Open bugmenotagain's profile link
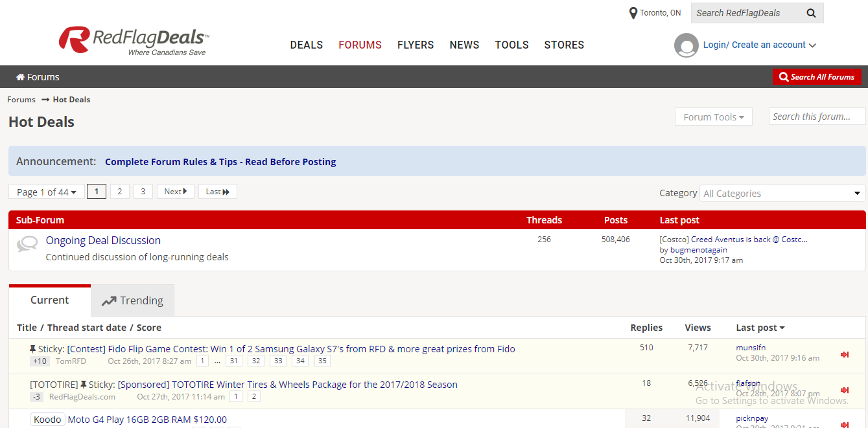Image resolution: width=868 pixels, height=428 pixels. [x=699, y=250]
